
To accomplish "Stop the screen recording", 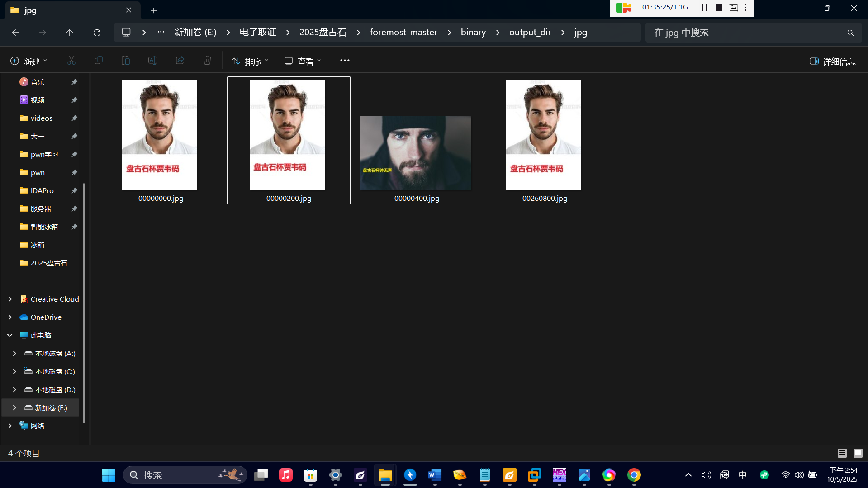I will pyautogui.click(x=719, y=7).
